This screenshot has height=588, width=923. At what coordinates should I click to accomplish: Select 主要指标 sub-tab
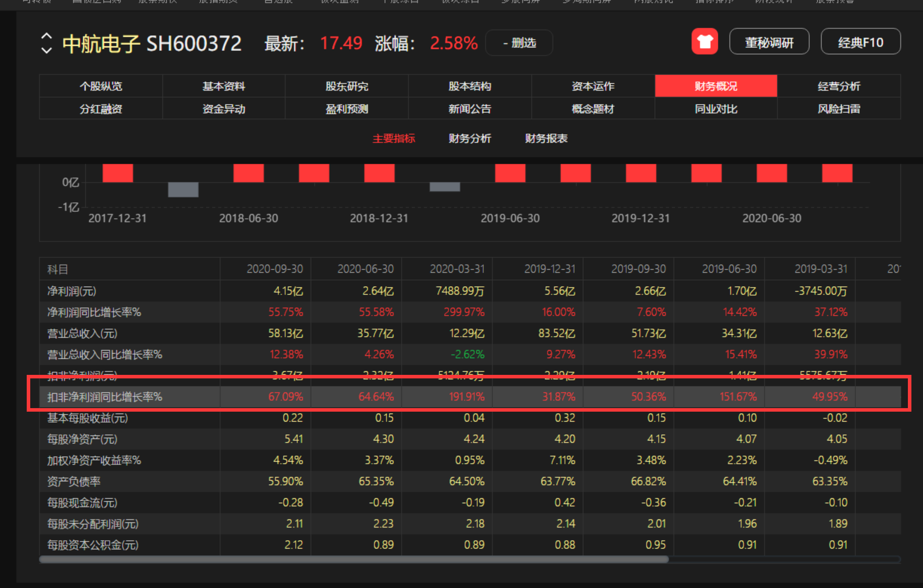tap(394, 139)
